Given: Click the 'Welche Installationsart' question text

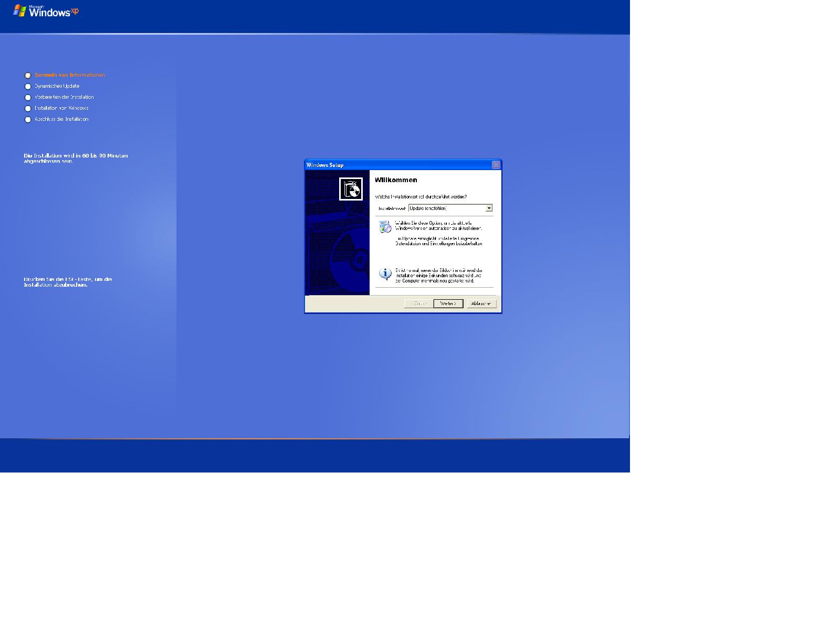Looking at the screenshot, I should click(x=421, y=197).
